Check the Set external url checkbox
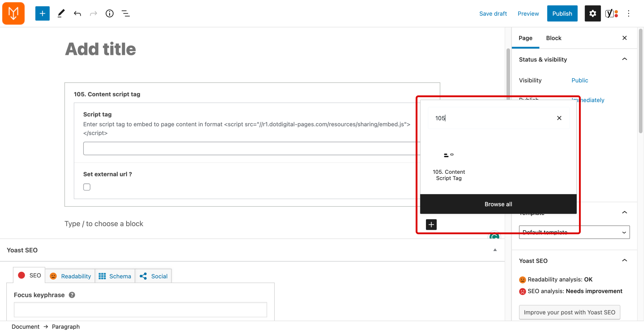 [x=87, y=187]
